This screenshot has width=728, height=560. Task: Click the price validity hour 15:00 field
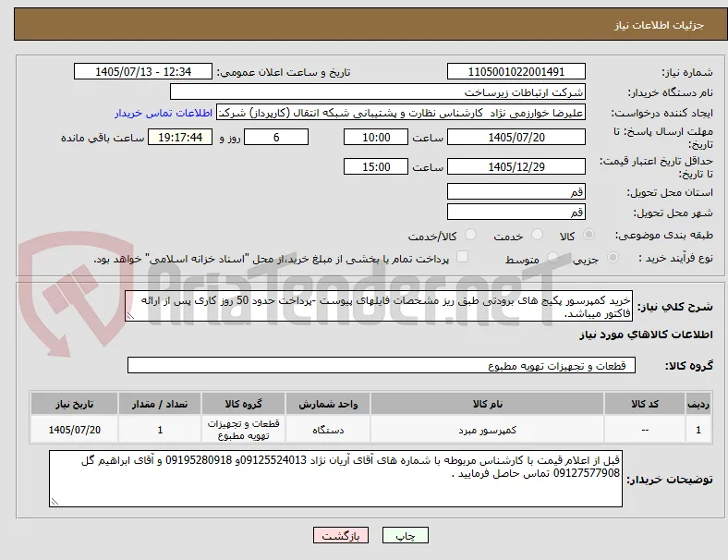click(x=376, y=166)
